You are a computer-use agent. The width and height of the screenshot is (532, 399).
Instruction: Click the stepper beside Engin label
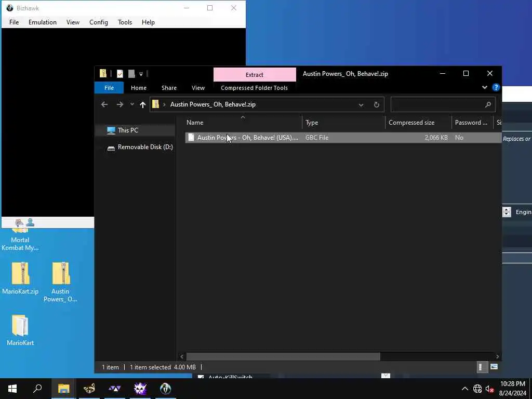507,212
